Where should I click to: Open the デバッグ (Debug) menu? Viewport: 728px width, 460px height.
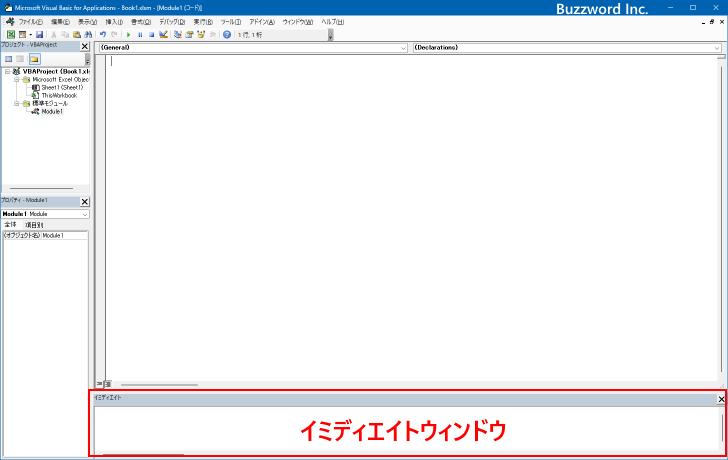[x=172, y=21]
